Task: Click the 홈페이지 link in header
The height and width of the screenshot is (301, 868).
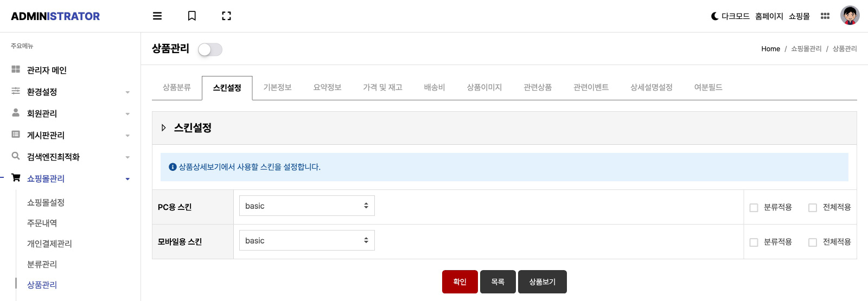Action: (769, 16)
